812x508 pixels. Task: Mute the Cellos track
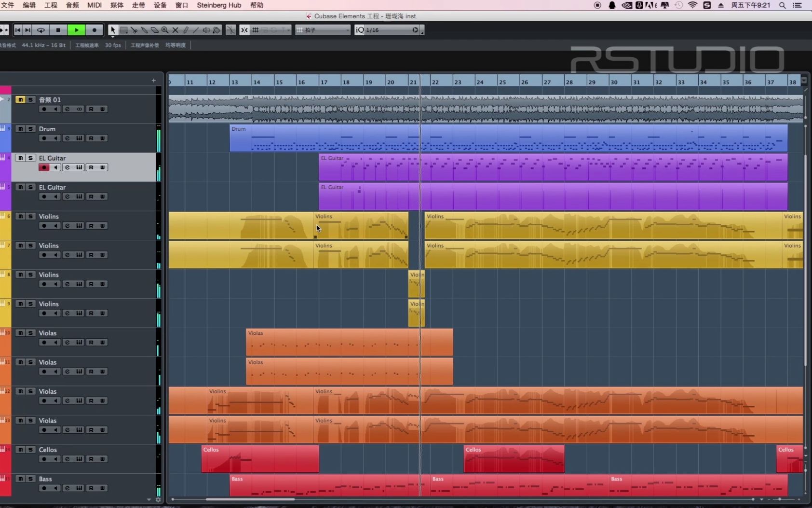20,450
